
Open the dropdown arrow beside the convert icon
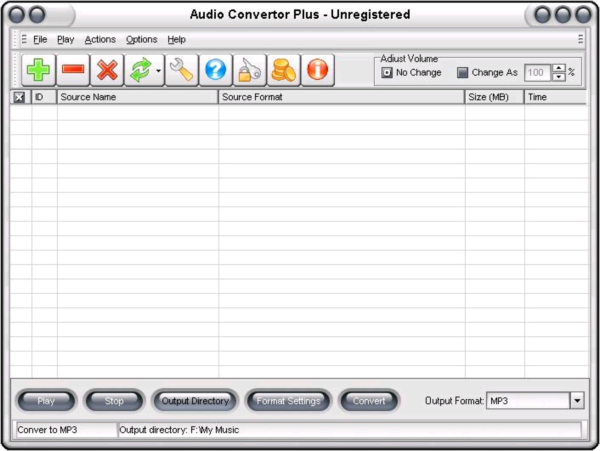tap(158, 71)
